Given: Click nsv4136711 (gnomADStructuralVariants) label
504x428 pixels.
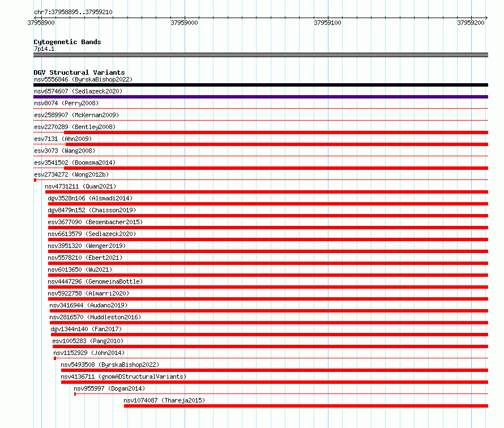Looking at the screenshot, I should pyautogui.click(x=123, y=376).
